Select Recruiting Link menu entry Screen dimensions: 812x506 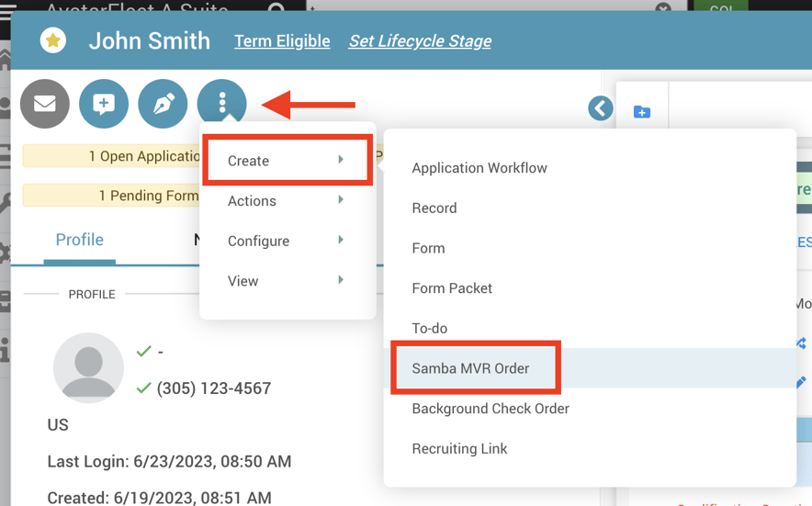coord(459,449)
